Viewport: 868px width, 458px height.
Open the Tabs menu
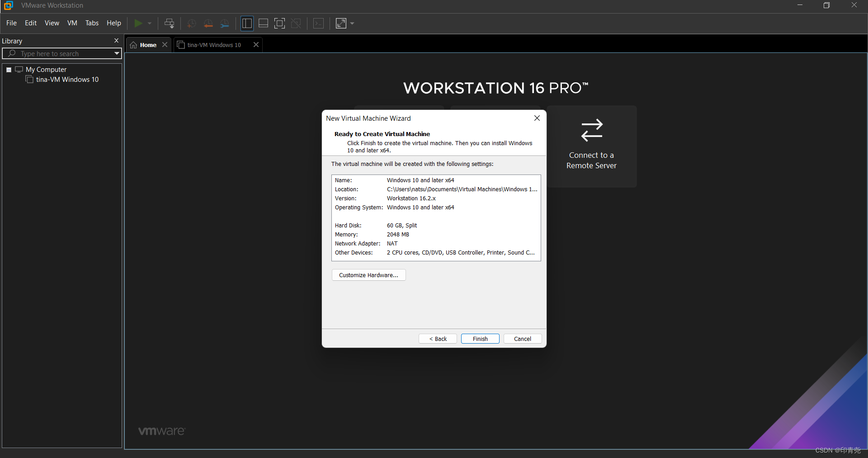pos(92,23)
